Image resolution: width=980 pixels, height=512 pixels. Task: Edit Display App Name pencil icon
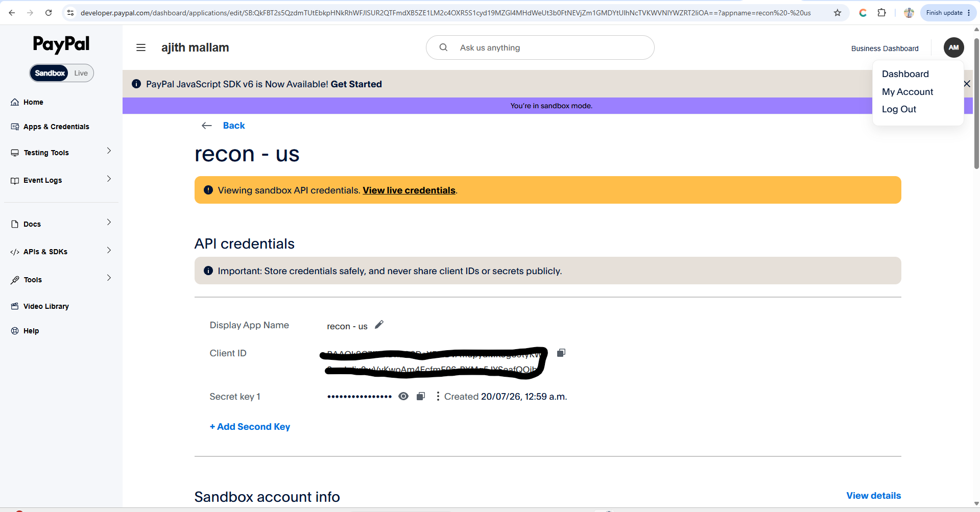(x=379, y=325)
